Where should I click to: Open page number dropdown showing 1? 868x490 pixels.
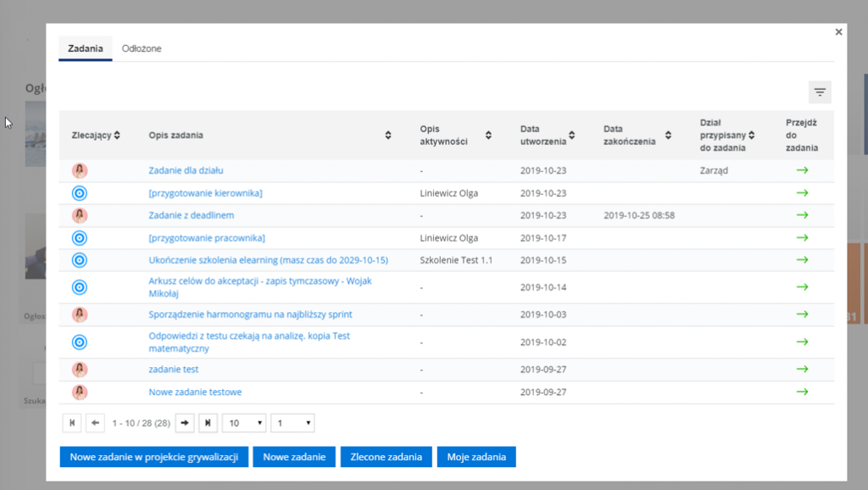click(x=292, y=423)
